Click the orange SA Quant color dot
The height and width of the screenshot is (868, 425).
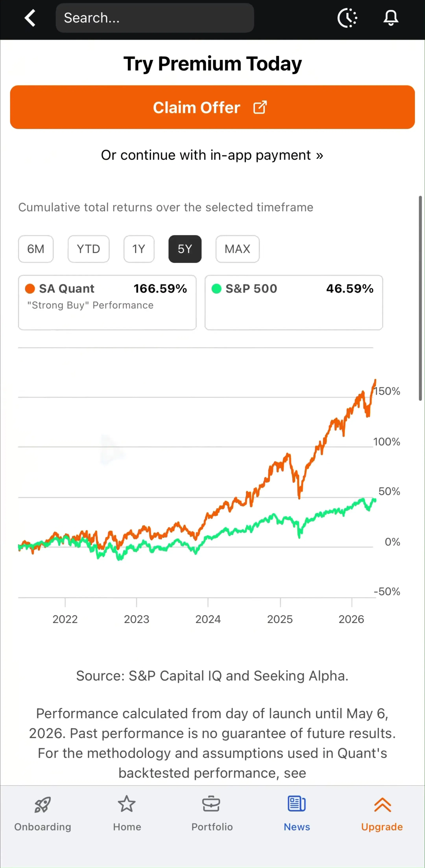pyautogui.click(x=30, y=288)
